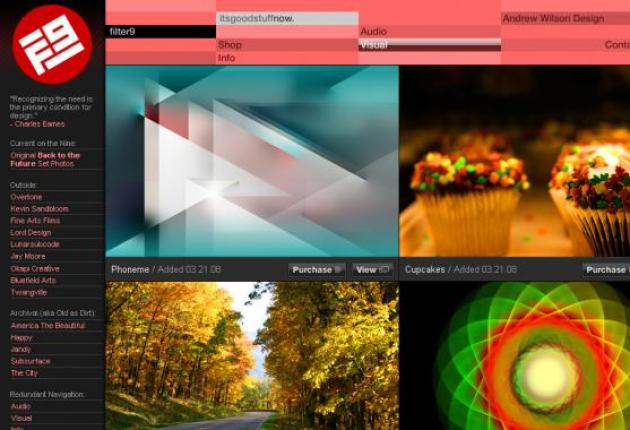Screen dimensions: 630x430
Task: Open the green and red spirograph thumbnail
Action: (x=515, y=356)
